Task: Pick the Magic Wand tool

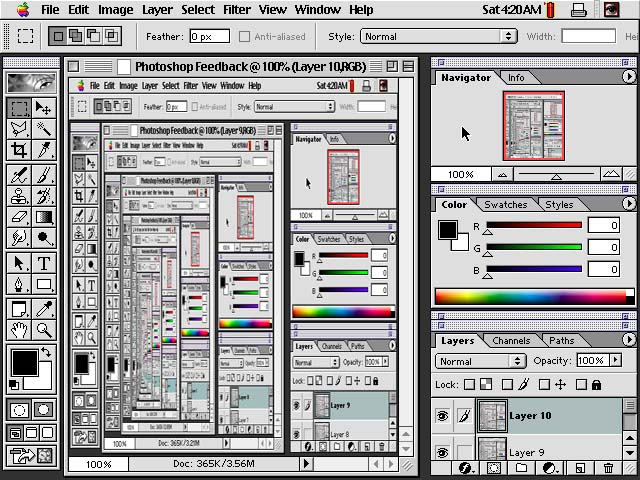Action: 44,129
